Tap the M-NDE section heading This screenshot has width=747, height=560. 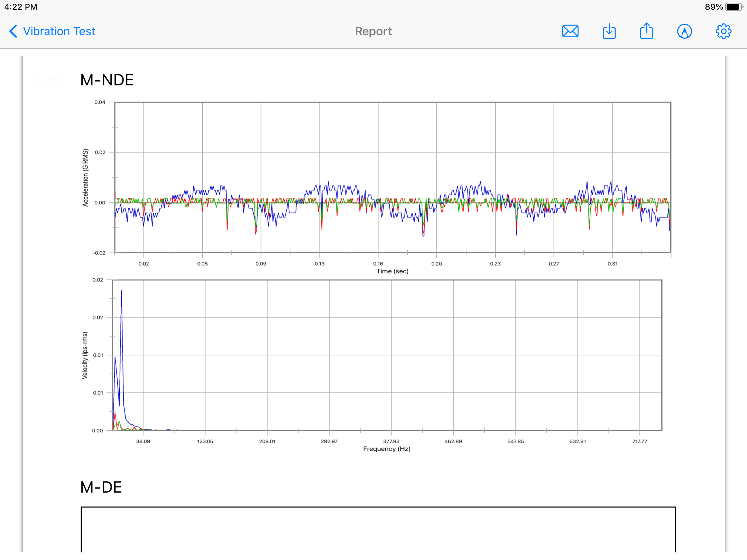click(x=107, y=80)
